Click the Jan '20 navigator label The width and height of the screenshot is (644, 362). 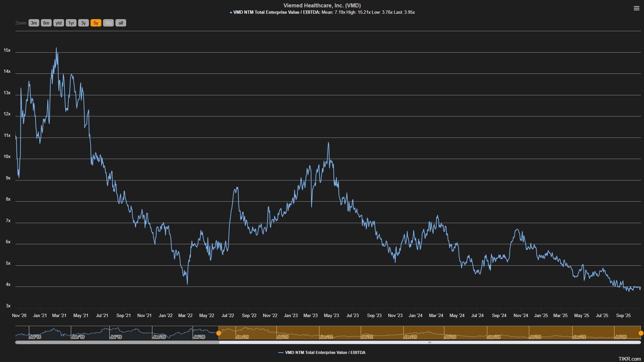coord(159,337)
